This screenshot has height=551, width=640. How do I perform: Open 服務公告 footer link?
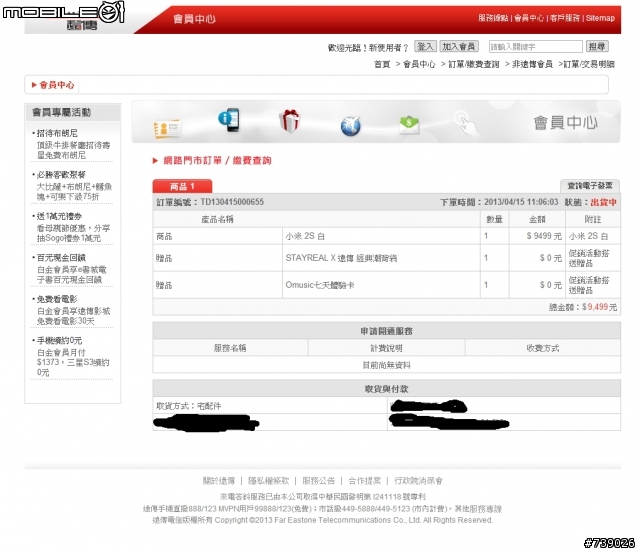318,481
